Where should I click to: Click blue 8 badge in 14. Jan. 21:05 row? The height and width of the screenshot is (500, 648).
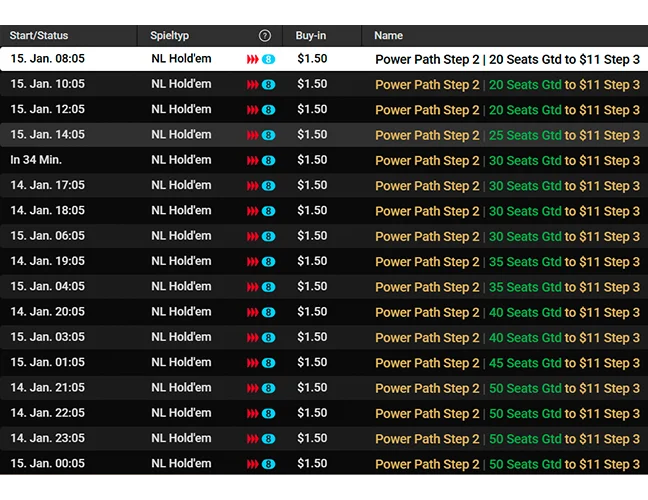[268, 388]
